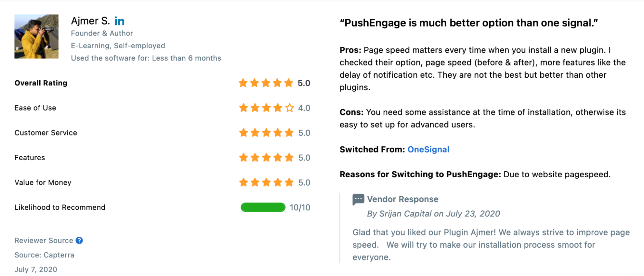The image size is (644, 276).
Task: Click the Reviewer Source label
Action: point(44,241)
